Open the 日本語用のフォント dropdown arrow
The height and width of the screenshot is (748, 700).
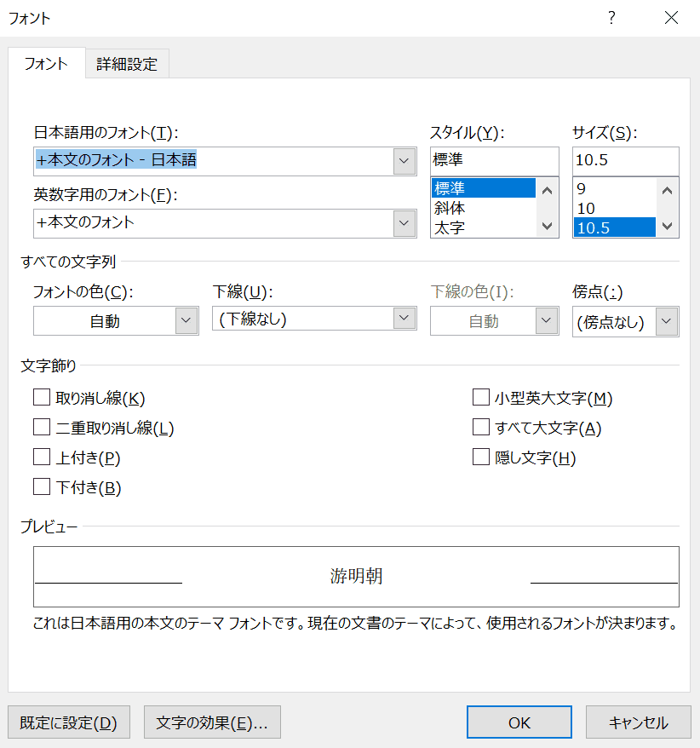(x=405, y=161)
